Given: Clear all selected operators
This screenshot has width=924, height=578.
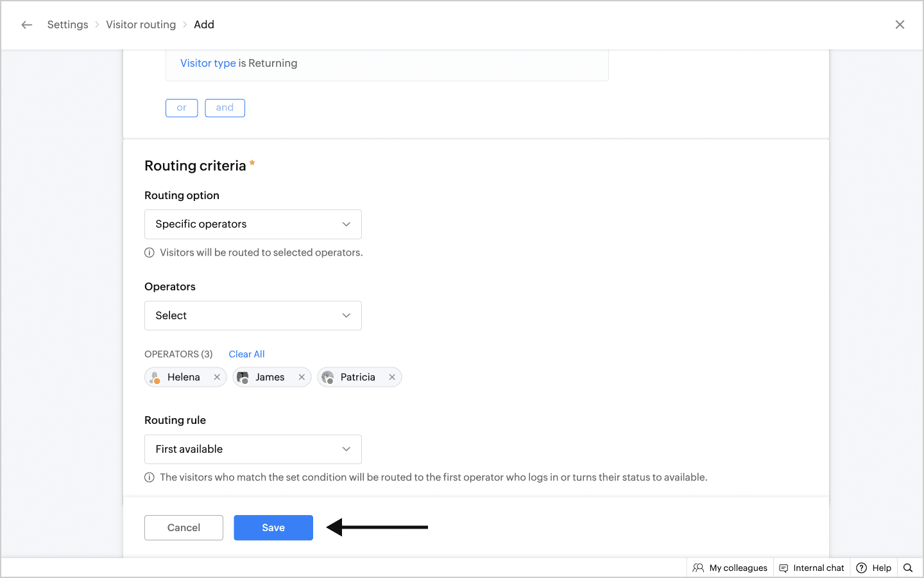Looking at the screenshot, I should pos(246,354).
